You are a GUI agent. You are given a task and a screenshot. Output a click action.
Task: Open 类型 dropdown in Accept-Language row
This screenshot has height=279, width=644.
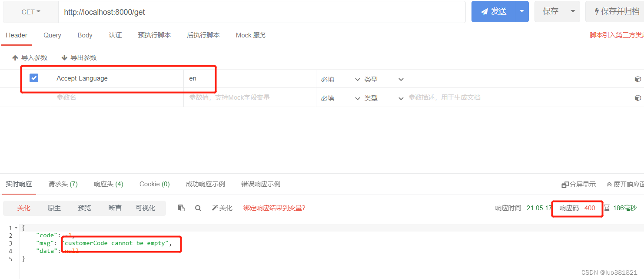(384, 80)
